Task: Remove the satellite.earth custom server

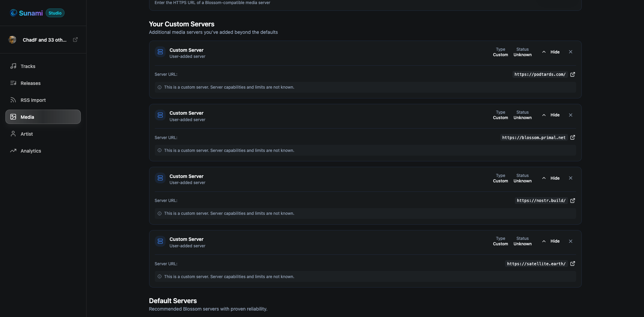Action: [570, 241]
